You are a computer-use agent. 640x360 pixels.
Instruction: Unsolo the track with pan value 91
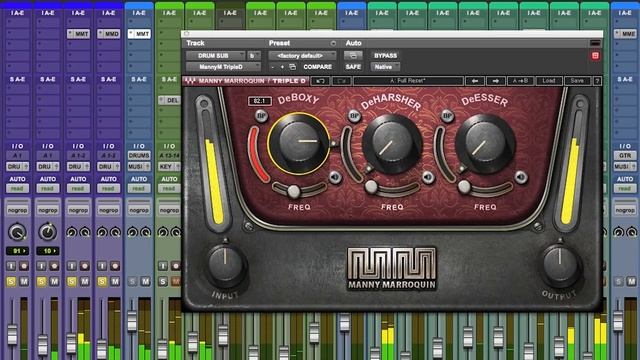[11, 281]
